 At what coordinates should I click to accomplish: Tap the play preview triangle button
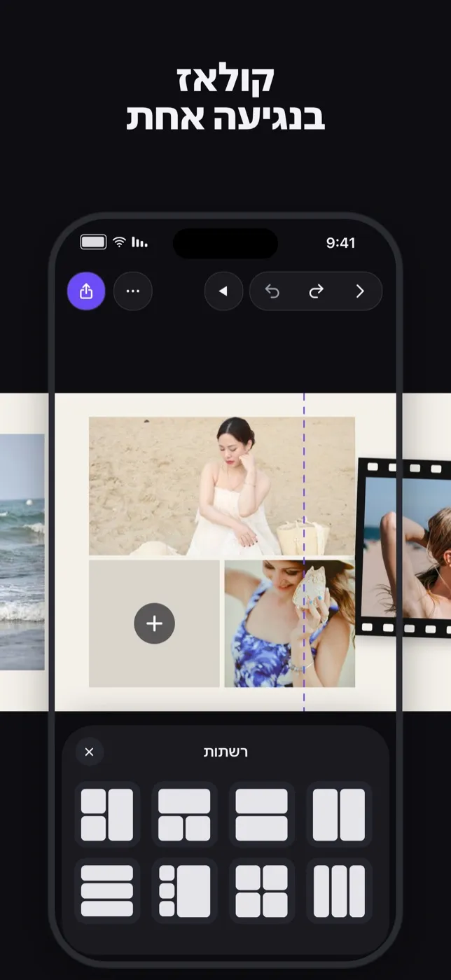(223, 291)
